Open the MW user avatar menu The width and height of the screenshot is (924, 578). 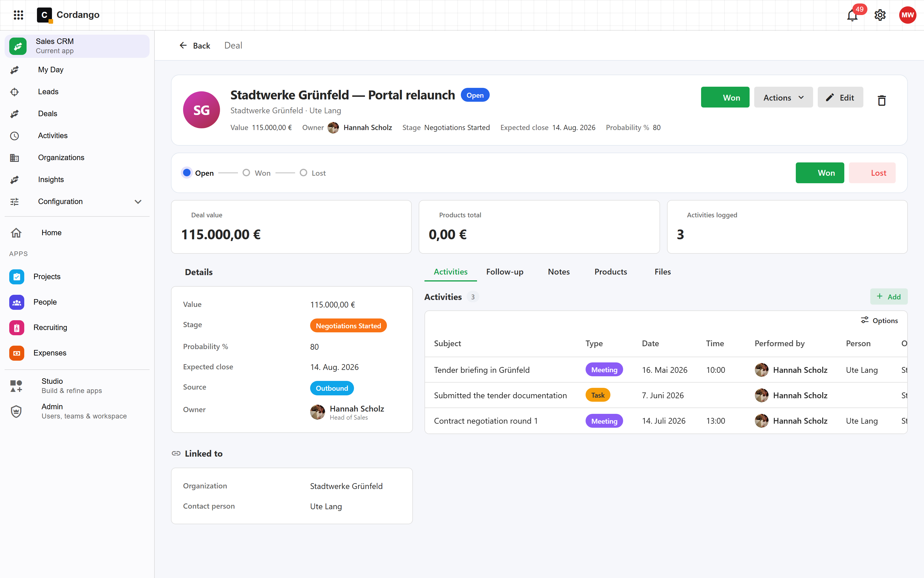tap(908, 15)
